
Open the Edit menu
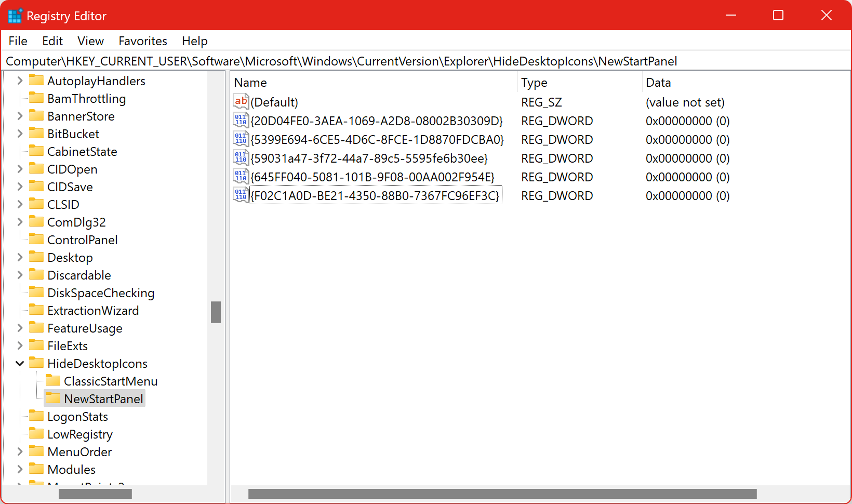point(52,41)
